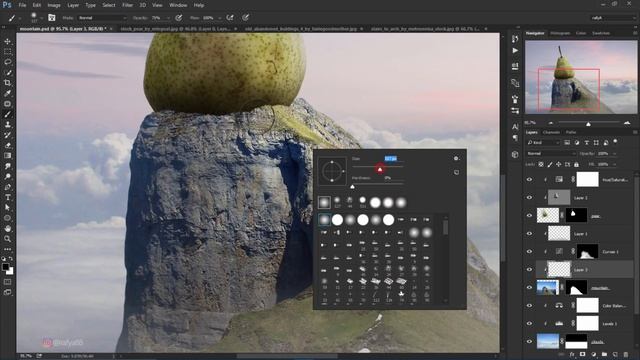
Task: Hide Layer 3 visibility eye
Action: point(529,269)
